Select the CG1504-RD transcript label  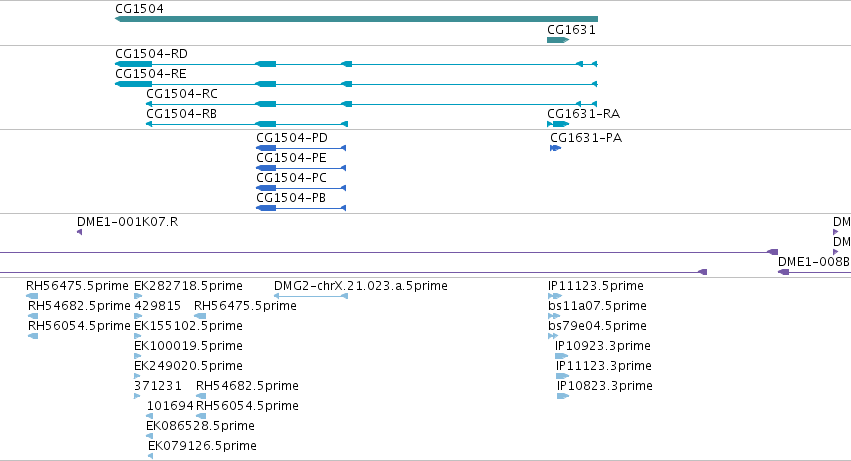coord(151,54)
